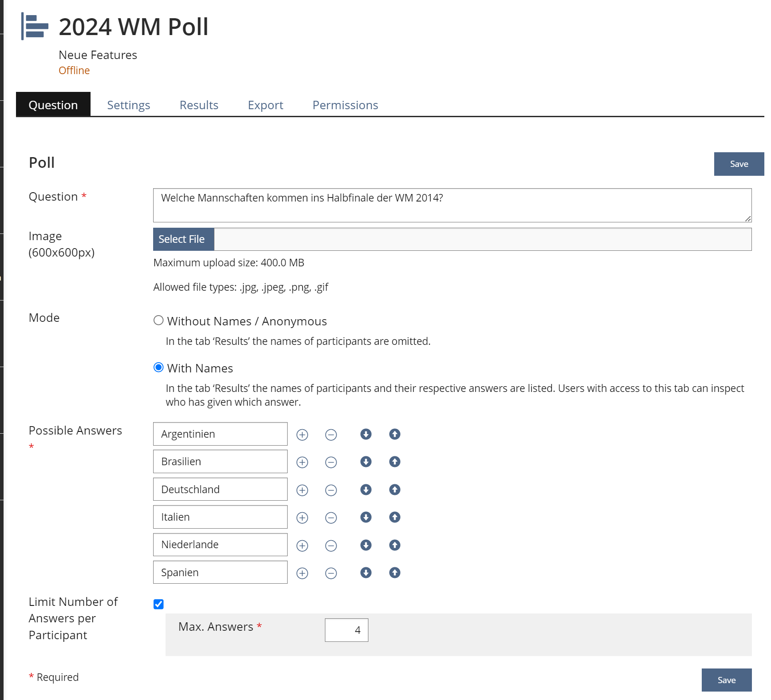Switch to the Results tab
Viewport: 771px width, 700px height.
point(199,105)
